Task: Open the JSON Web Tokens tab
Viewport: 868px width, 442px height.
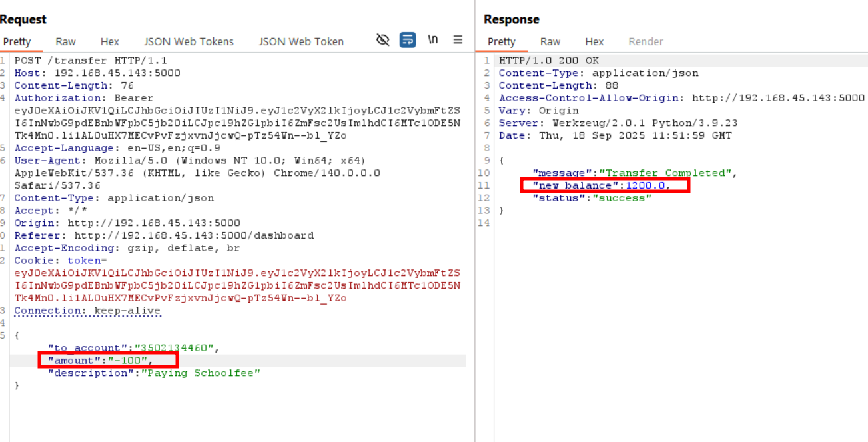Action: [189, 41]
